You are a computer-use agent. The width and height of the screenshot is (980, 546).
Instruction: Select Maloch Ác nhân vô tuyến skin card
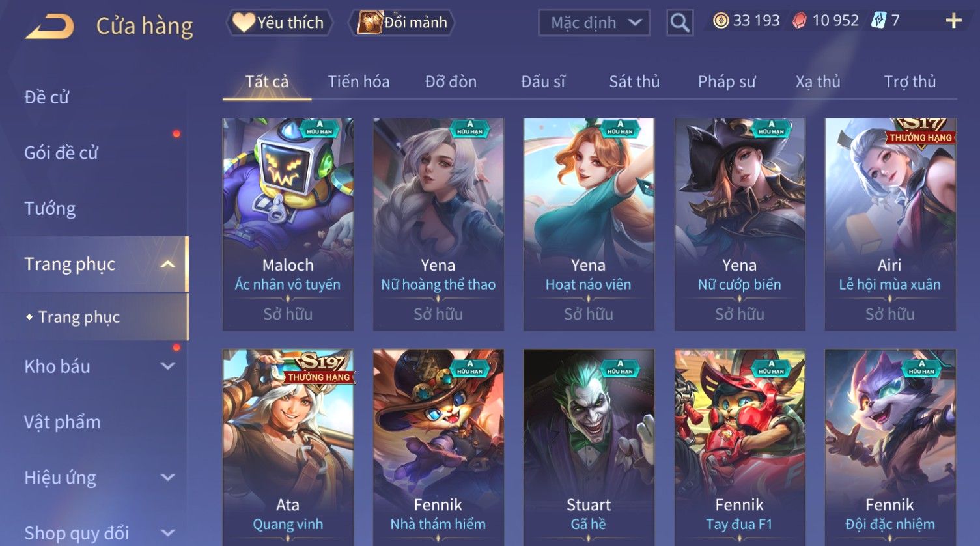click(x=288, y=225)
